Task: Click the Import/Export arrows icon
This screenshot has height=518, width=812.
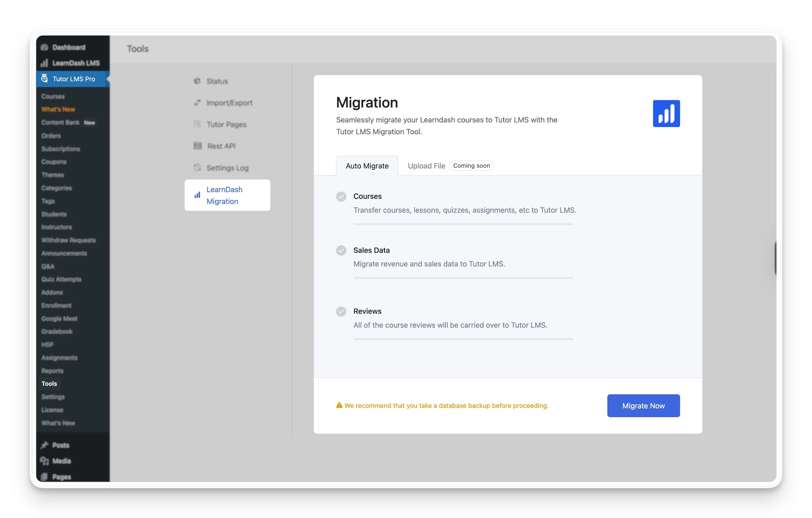Action: pos(197,103)
